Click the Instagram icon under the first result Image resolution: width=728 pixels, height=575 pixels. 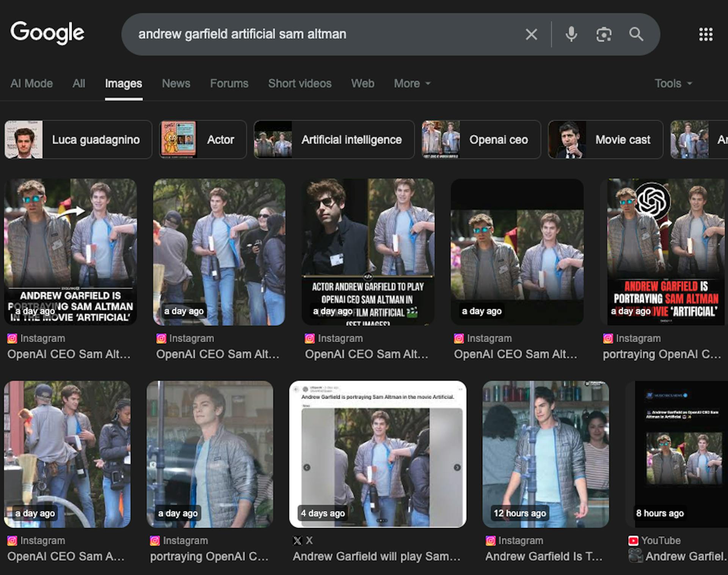13,338
